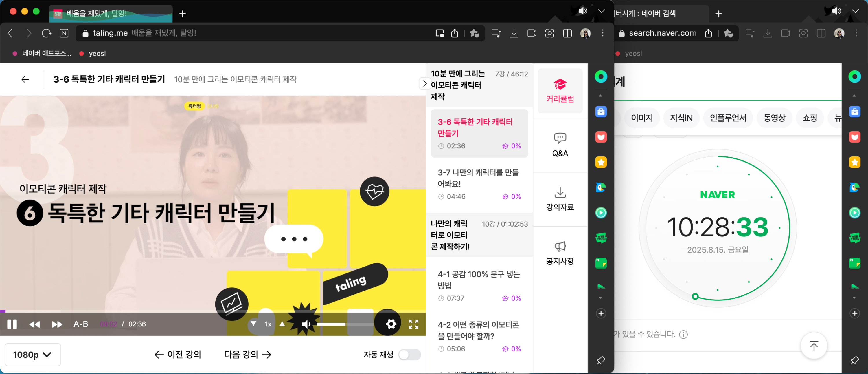868x374 pixels.
Task: Click the rewind button in player
Action: pos(34,324)
